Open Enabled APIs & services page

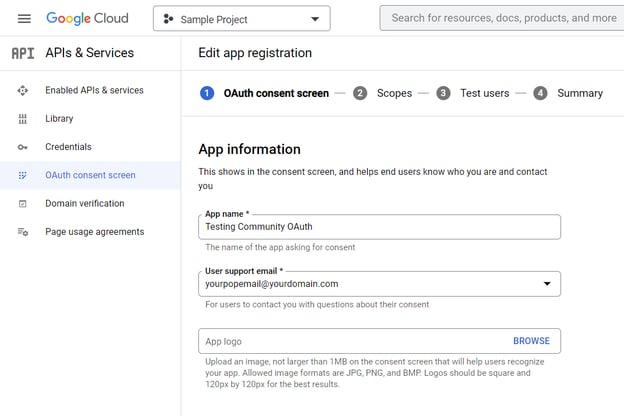[x=94, y=90]
